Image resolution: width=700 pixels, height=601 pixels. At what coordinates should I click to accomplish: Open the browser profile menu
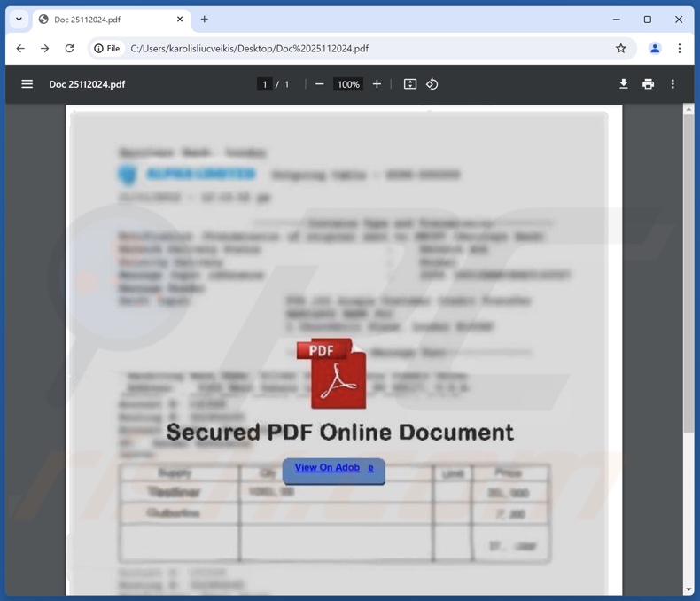pos(655,48)
